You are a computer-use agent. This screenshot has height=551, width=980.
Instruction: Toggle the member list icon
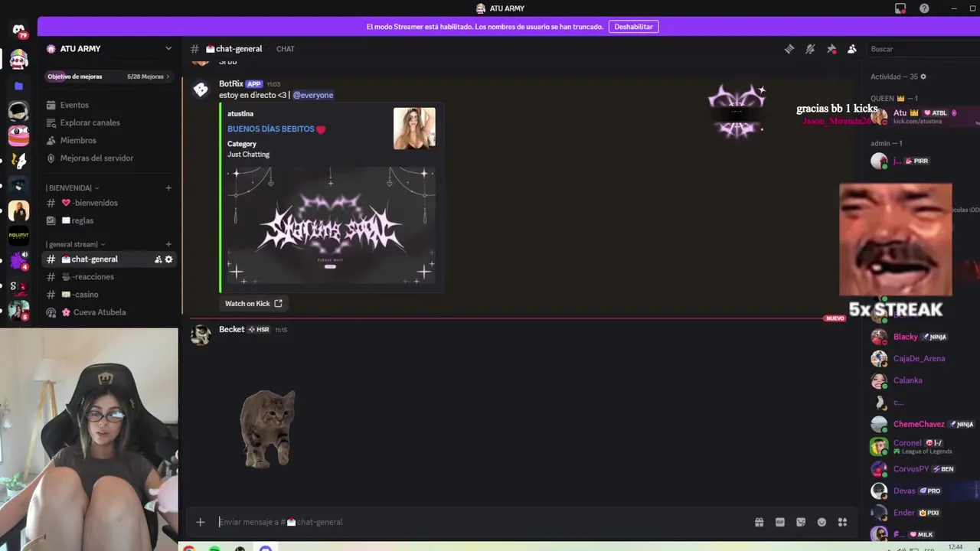pos(852,49)
